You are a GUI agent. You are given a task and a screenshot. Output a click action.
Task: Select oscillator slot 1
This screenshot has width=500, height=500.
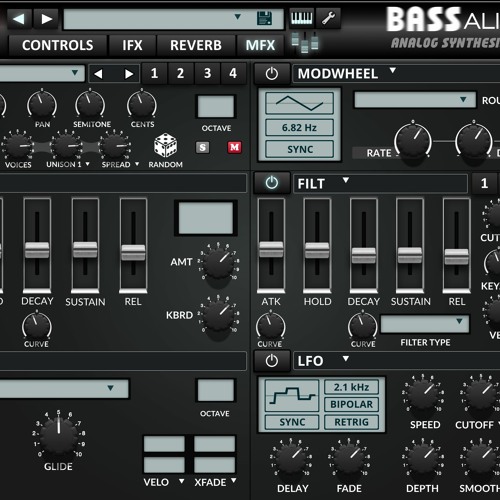(x=154, y=73)
